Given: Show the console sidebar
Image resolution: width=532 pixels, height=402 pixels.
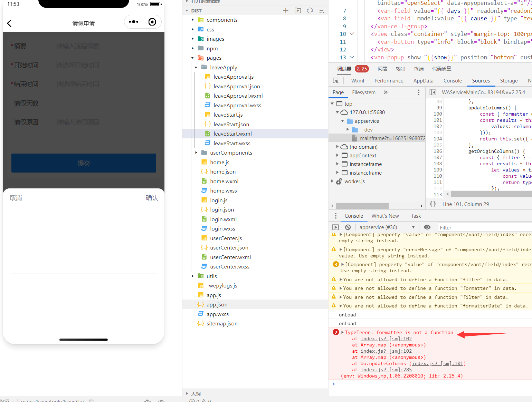Looking at the screenshot, I should pyautogui.click(x=335, y=227).
